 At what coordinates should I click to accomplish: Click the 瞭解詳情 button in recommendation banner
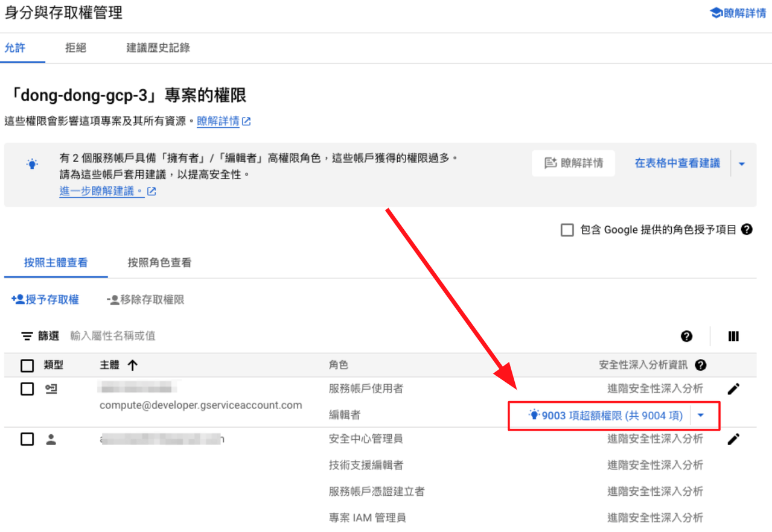(573, 163)
